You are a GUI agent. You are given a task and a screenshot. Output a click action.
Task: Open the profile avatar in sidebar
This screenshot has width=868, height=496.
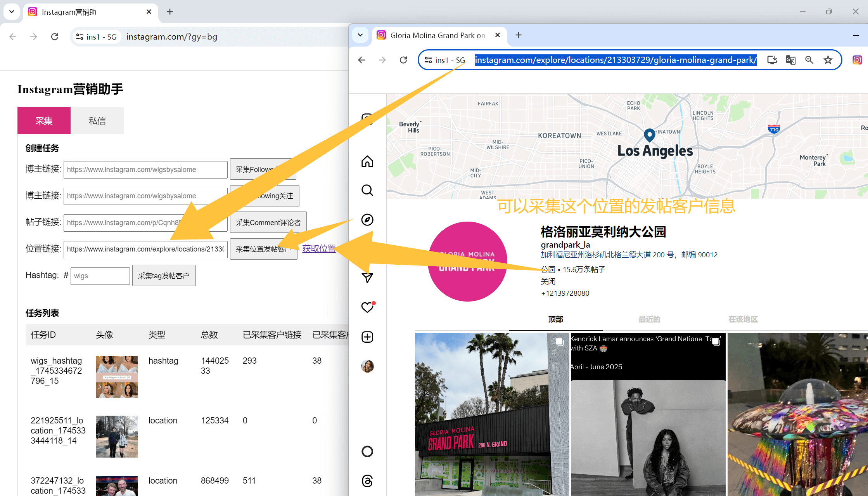point(367,366)
